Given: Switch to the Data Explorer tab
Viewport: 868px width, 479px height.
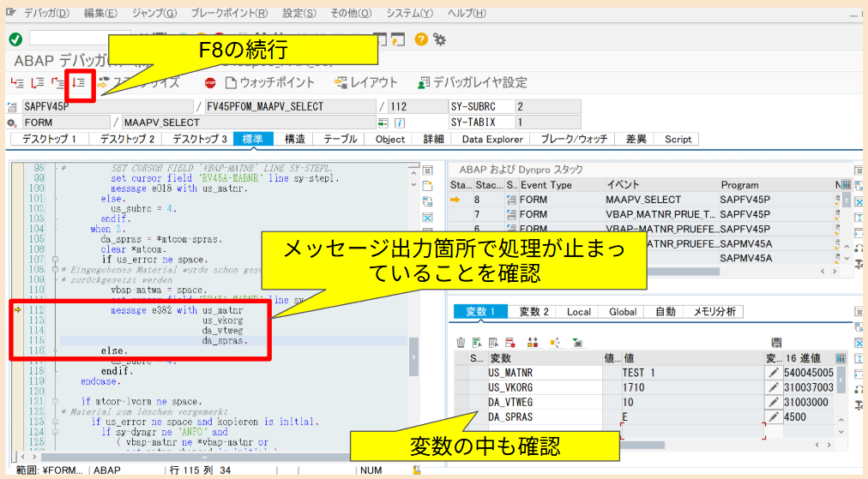Looking at the screenshot, I should tap(492, 139).
